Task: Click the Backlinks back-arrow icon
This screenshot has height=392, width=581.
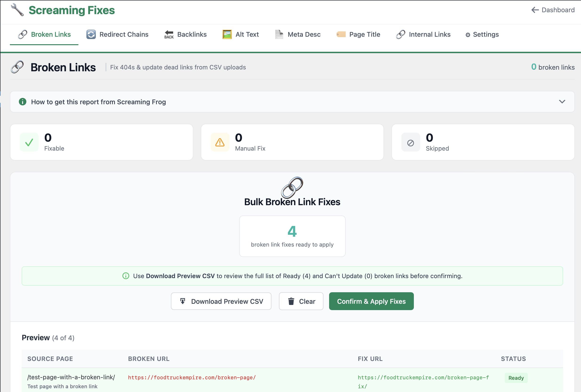Action: pos(169,34)
